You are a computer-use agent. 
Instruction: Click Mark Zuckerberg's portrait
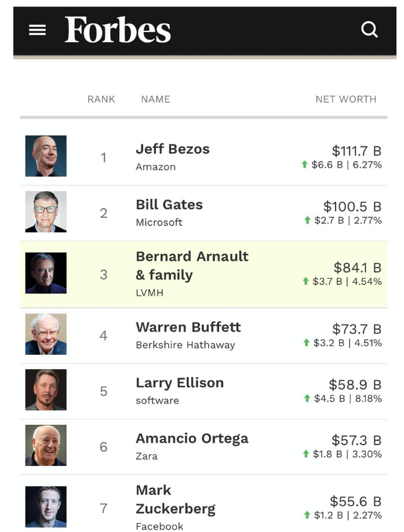point(46,507)
